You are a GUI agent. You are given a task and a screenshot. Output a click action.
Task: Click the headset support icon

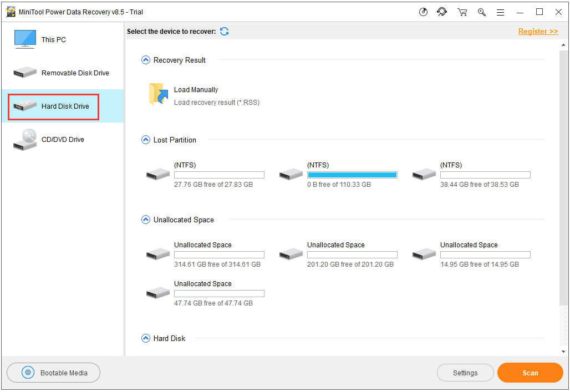[x=442, y=12]
